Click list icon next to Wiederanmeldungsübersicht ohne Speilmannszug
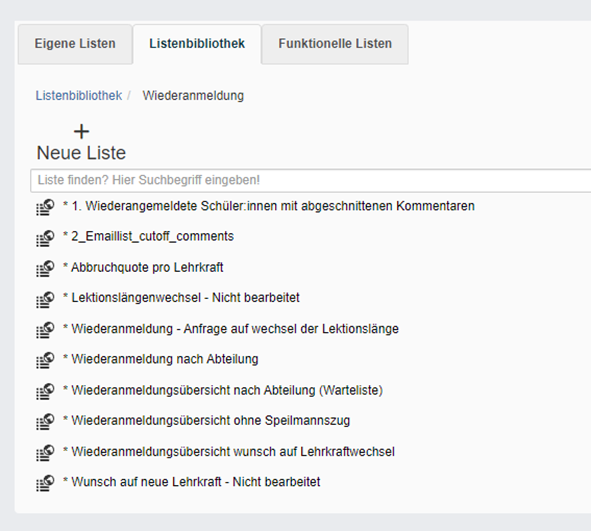 pyautogui.click(x=45, y=422)
